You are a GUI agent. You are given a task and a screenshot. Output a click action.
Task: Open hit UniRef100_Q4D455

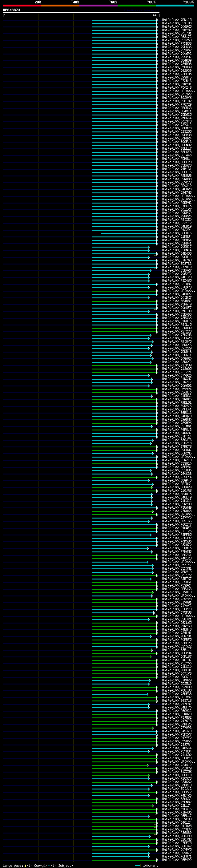(x=177, y=254)
